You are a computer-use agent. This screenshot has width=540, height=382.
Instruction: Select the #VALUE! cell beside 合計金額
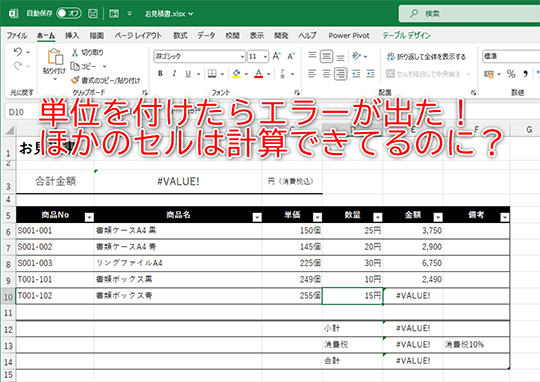point(178,181)
